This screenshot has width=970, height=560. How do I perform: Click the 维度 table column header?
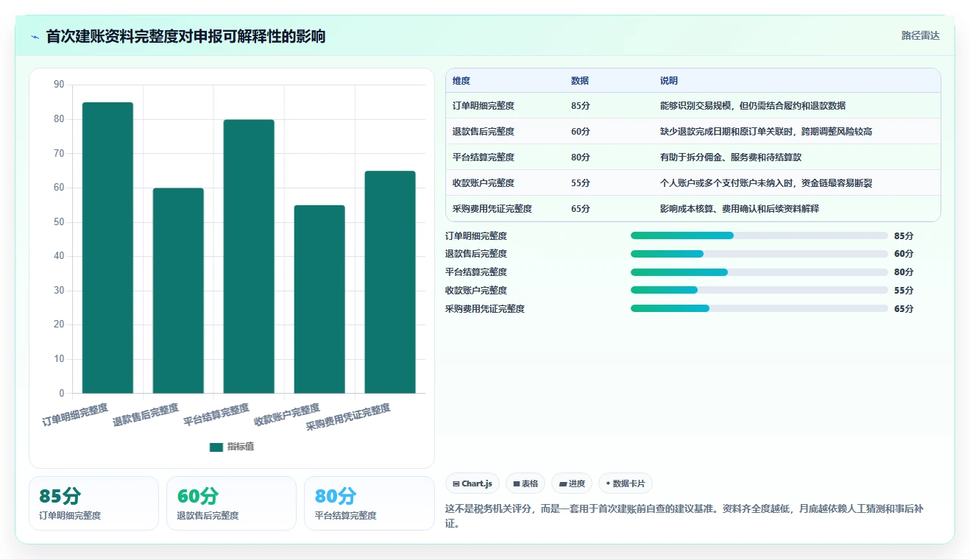[x=461, y=80]
